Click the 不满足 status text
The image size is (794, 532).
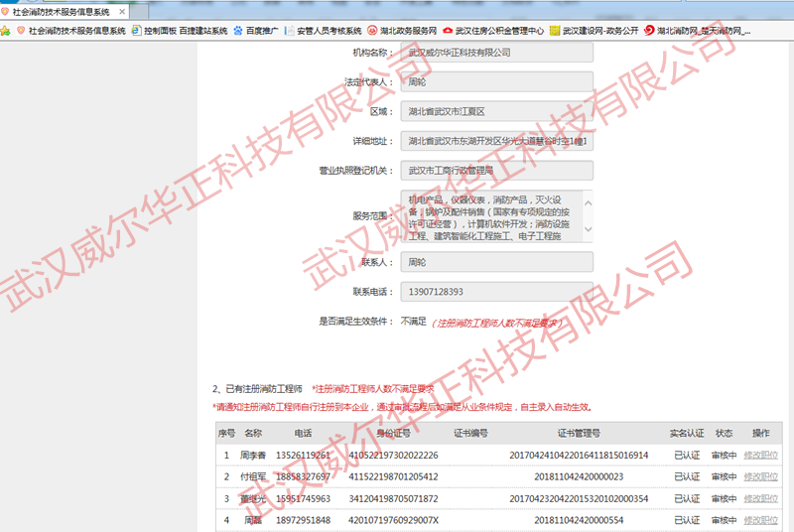pos(413,321)
